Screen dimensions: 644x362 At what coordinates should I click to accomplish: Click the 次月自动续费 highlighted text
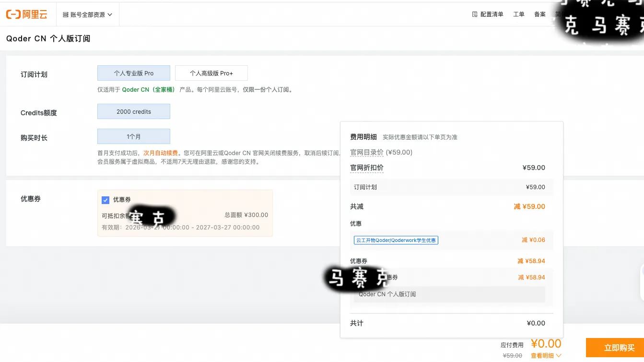click(x=160, y=153)
